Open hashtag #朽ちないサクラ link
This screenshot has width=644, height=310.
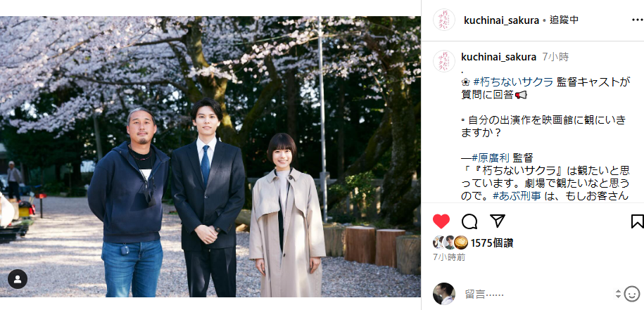(513, 82)
